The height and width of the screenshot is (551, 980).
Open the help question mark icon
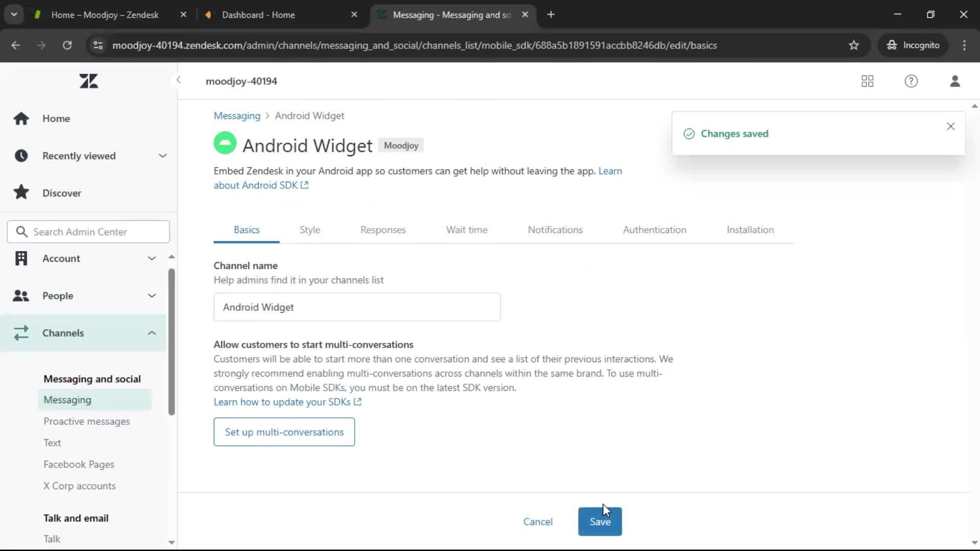point(911,81)
